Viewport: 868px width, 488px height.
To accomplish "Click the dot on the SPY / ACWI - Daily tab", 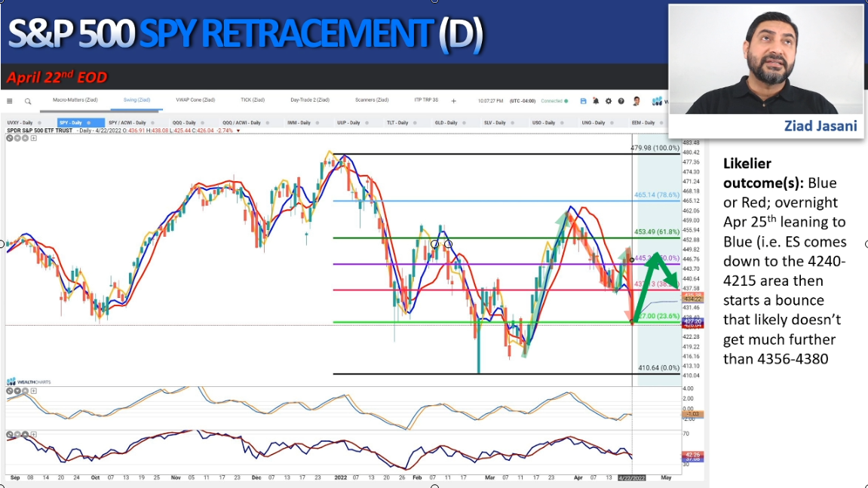I will point(153,123).
